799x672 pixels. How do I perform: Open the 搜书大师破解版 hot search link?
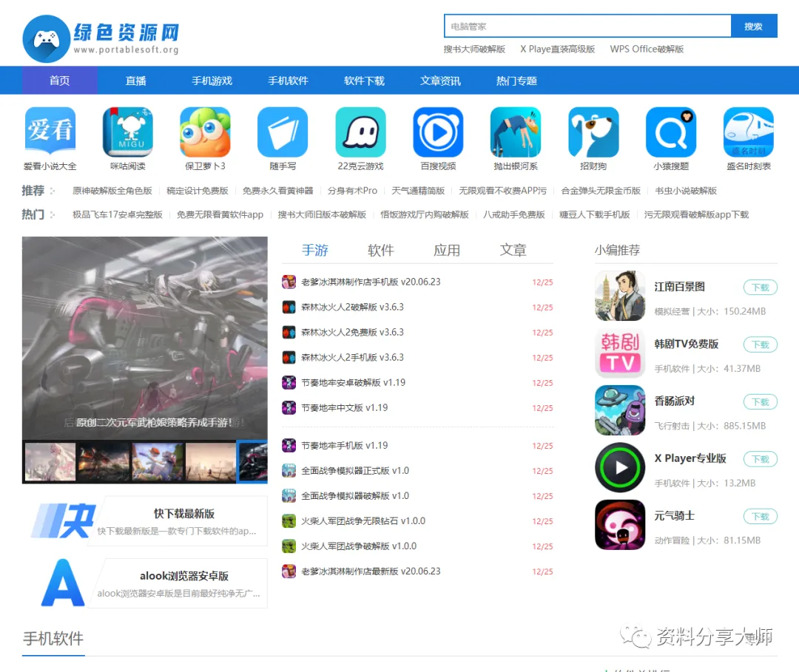pos(474,49)
